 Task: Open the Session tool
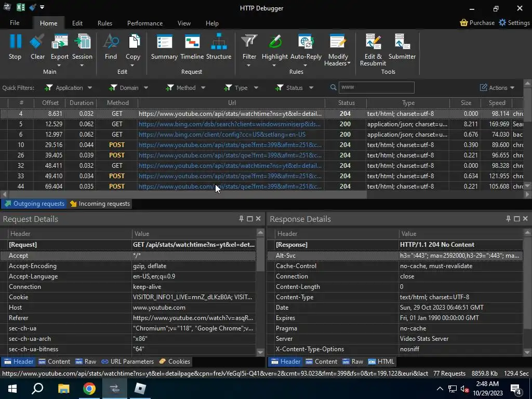(x=82, y=47)
